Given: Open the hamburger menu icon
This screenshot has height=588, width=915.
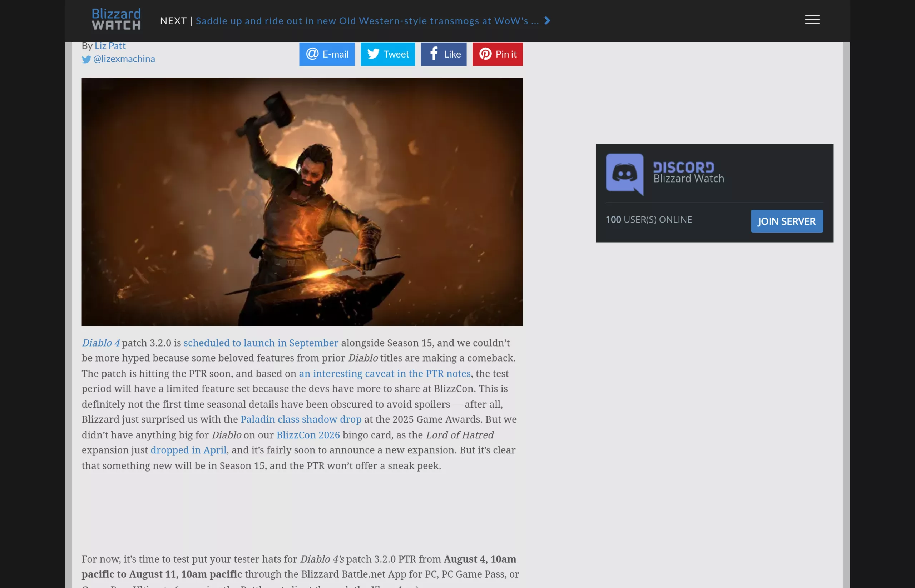Looking at the screenshot, I should coord(812,20).
